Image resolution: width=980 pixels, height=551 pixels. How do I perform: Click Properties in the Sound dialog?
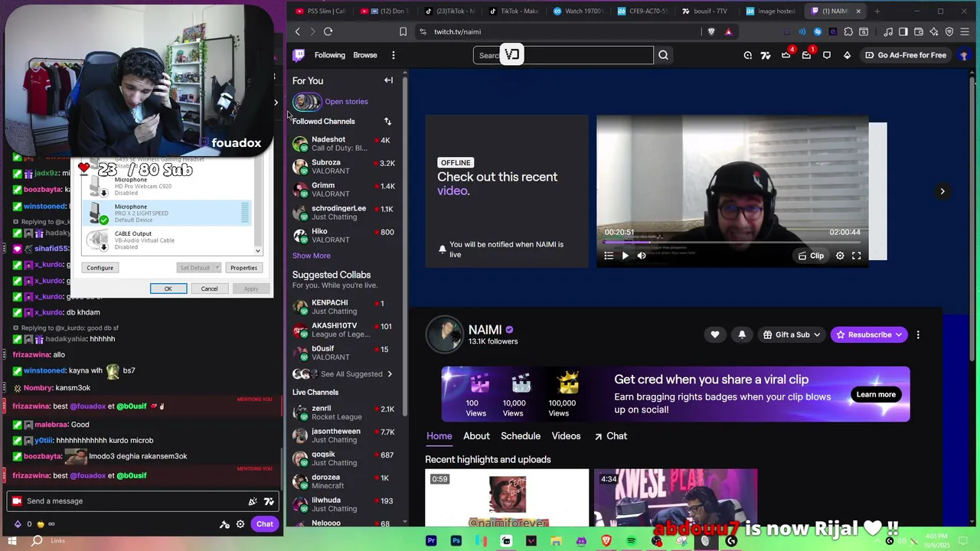pos(244,268)
